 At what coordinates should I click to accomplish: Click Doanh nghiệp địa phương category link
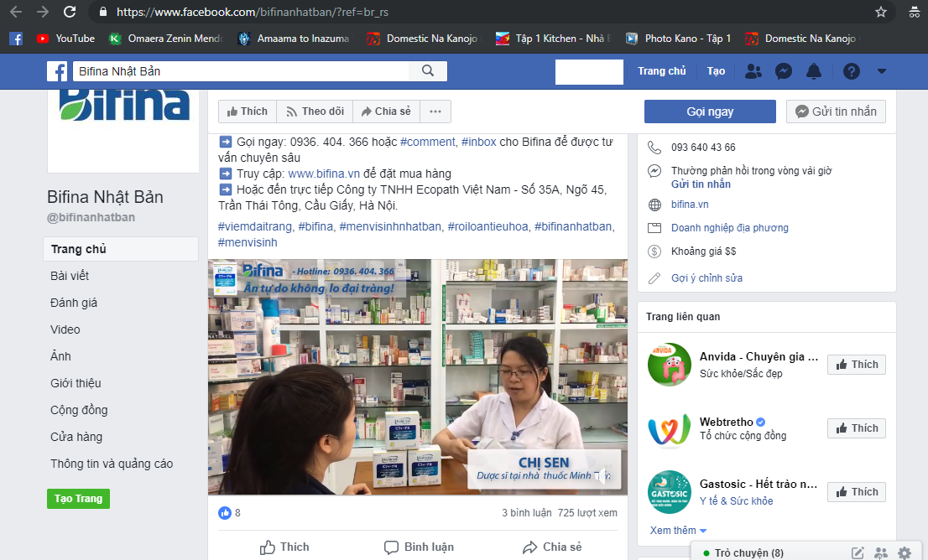point(730,228)
